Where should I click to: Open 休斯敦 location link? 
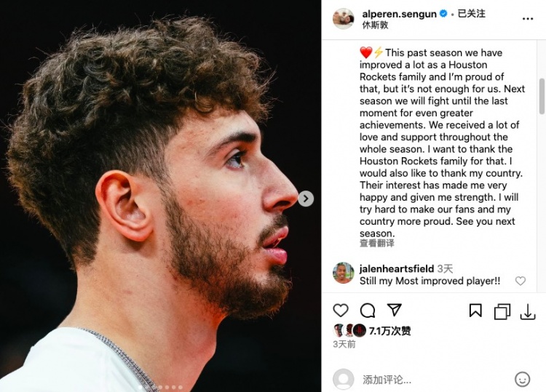(375, 25)
